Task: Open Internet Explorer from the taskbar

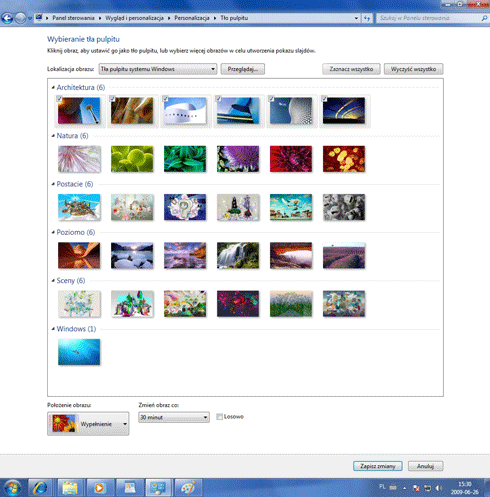Action: click(41, 488)
